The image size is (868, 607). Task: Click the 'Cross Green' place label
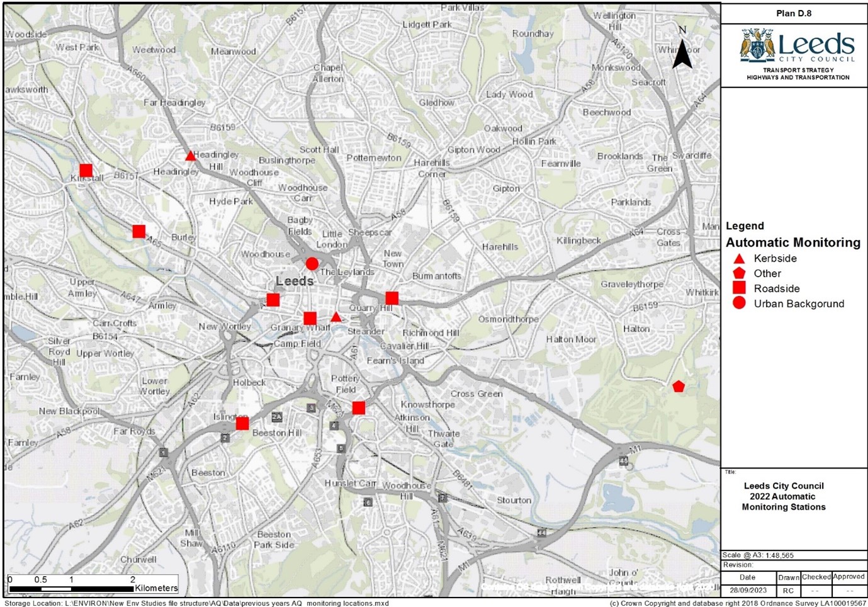pos(476,394)
